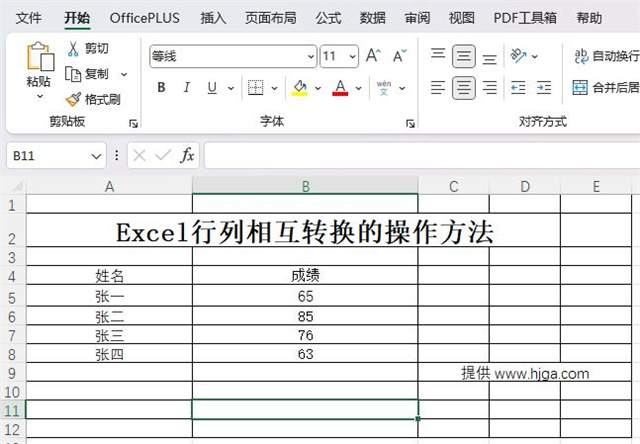Click the decrease font size icon
The height and width of the screenshot is (444, 640).
pos(399,56)
